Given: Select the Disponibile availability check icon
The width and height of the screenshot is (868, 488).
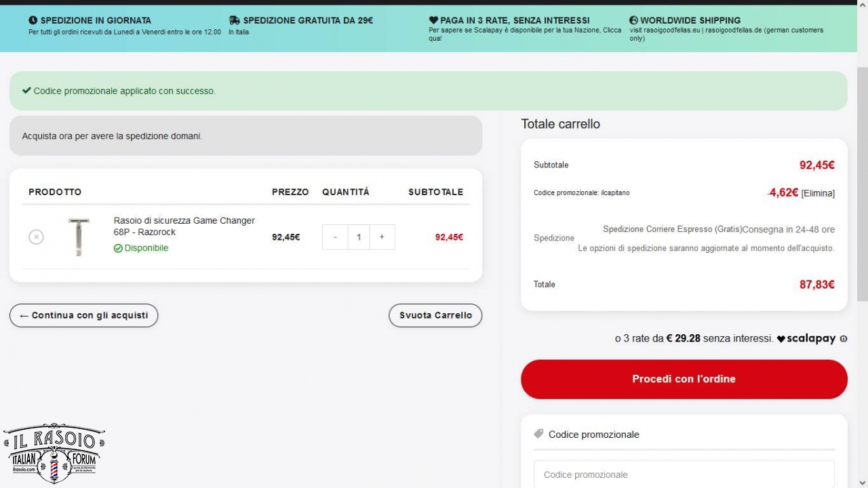Looking at the screenshot, I should click(x=118, y=248).
